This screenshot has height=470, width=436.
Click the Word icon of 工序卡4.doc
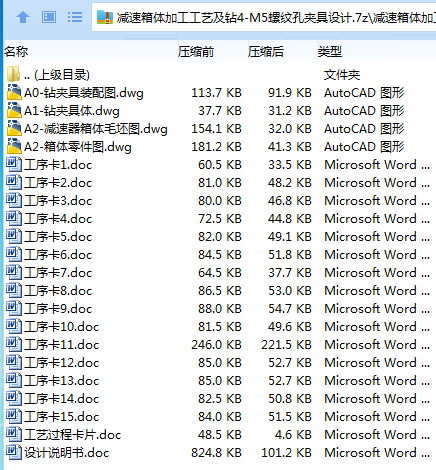(14, 218)
